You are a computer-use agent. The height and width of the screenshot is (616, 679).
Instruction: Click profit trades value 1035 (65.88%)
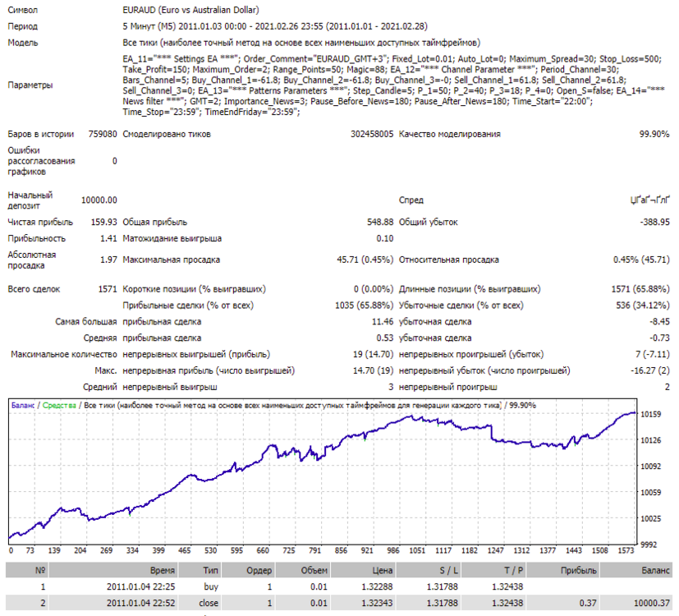click(365, 306)
